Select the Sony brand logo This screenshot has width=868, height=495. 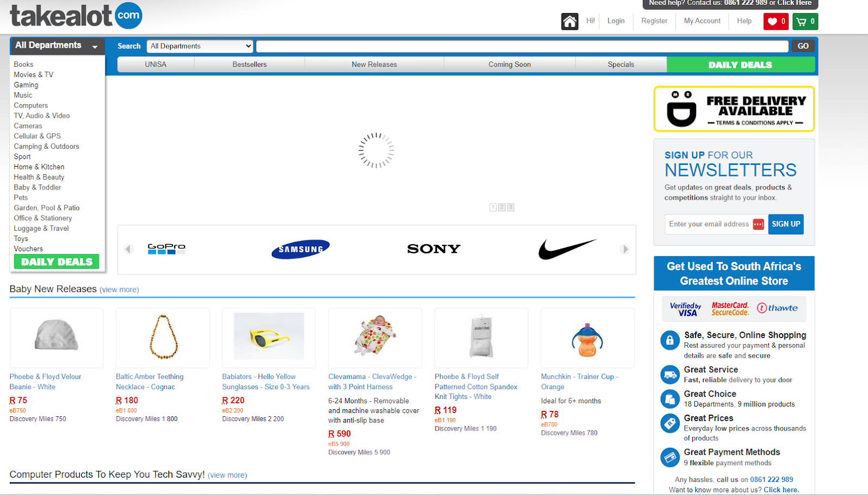tap(434, 249)
